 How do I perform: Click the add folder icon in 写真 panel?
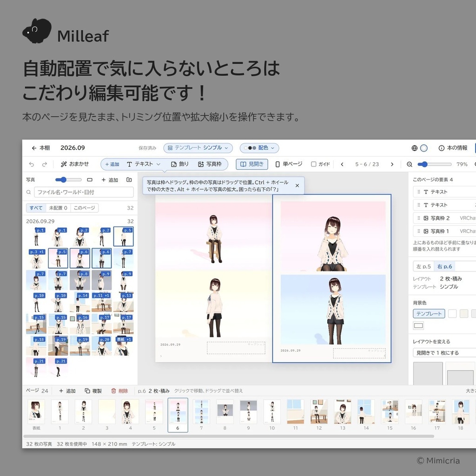(129, 180)
